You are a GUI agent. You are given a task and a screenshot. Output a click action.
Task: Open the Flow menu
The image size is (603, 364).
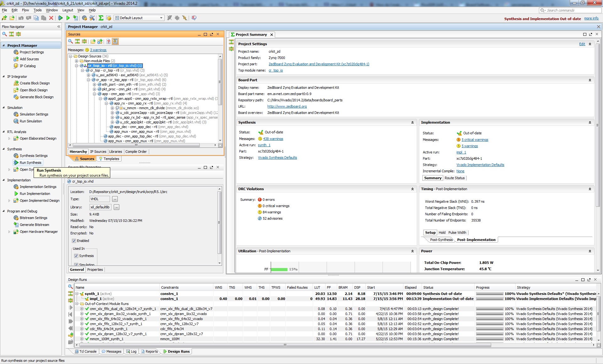point(25,10)
